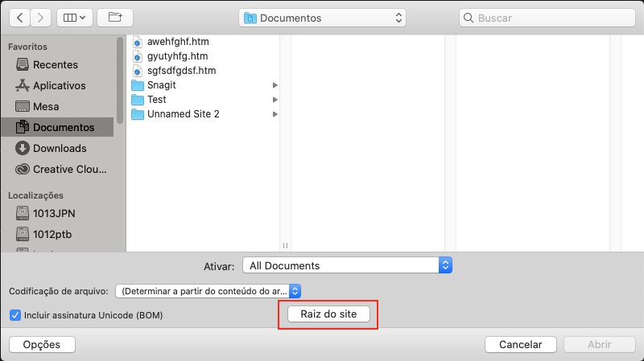Click the magnifier icon in search

[x=469, y=18]
